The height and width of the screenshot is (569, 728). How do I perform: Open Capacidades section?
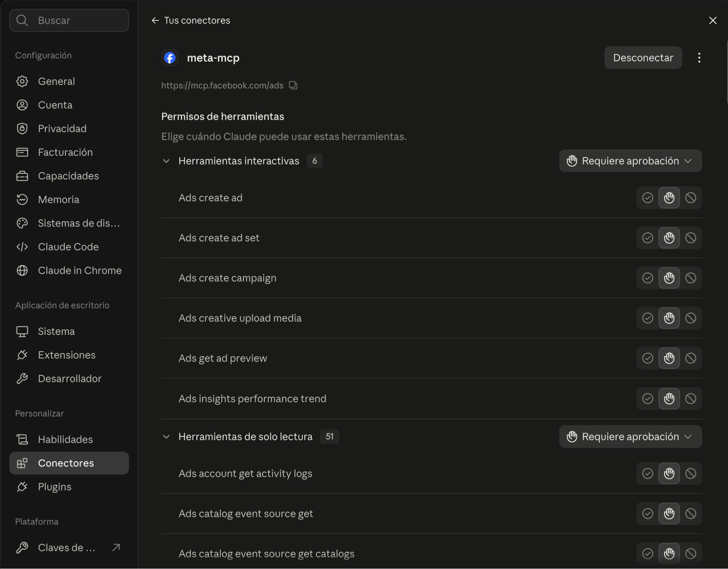(69, 176)
